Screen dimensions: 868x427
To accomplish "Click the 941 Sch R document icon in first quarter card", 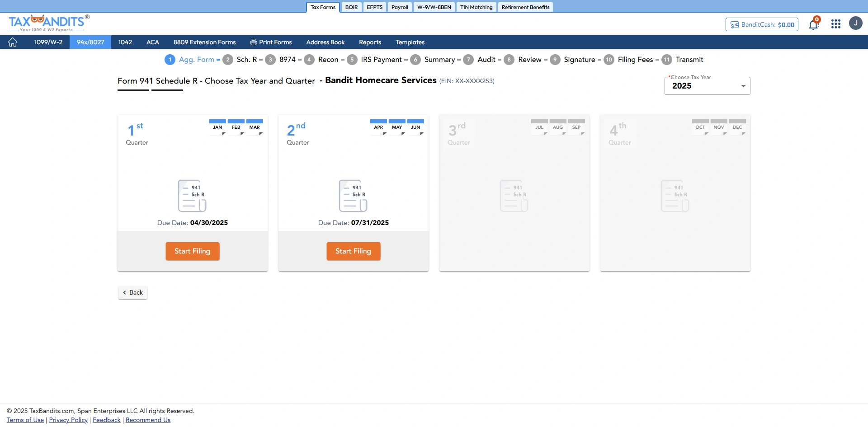I will [x=192, y=196].
